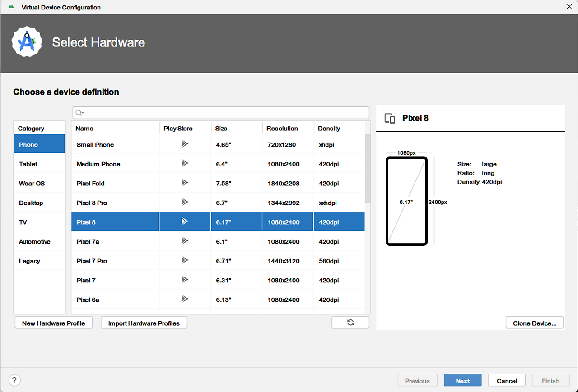Click the Android icon in title bar
The height and width of the screenshot is (392, 578).
(11, 7)
